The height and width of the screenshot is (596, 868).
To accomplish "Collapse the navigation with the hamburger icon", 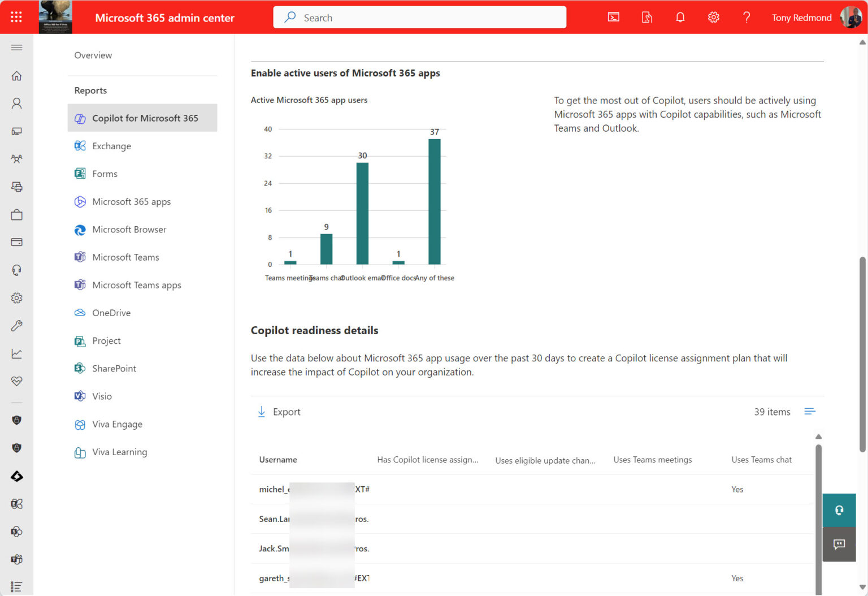I will coord(16,47).
